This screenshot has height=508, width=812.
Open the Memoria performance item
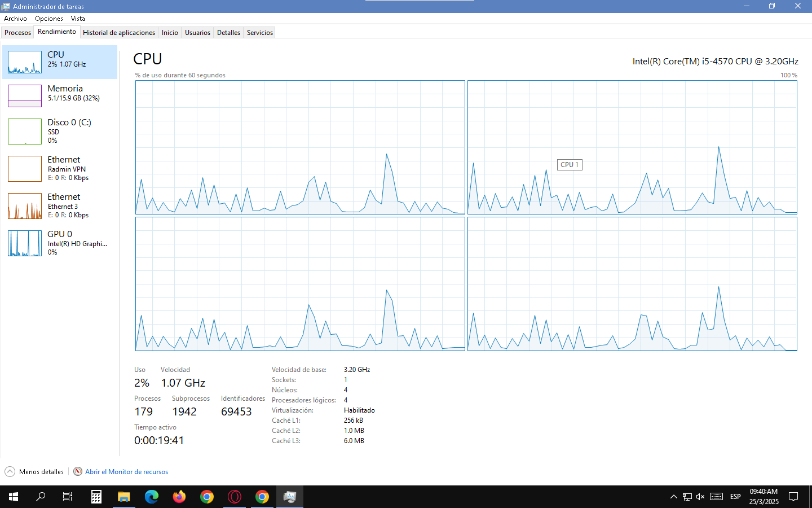coord(60,95)
